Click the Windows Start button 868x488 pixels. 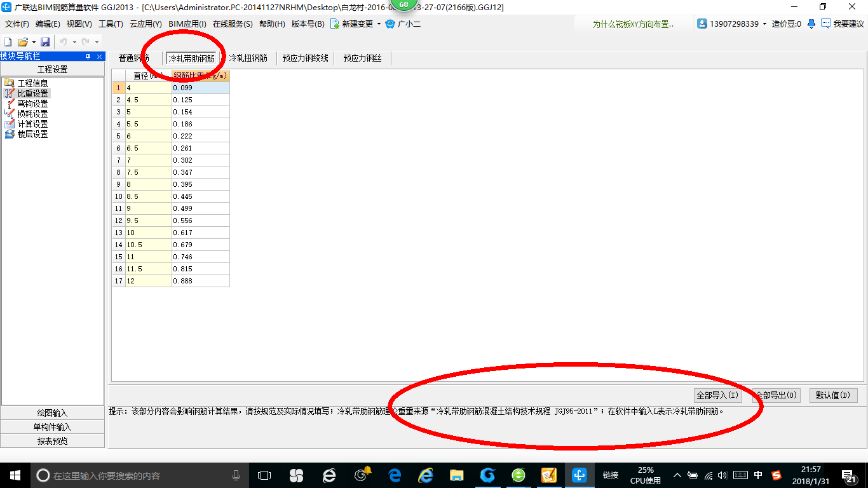(x=15, y=475)
